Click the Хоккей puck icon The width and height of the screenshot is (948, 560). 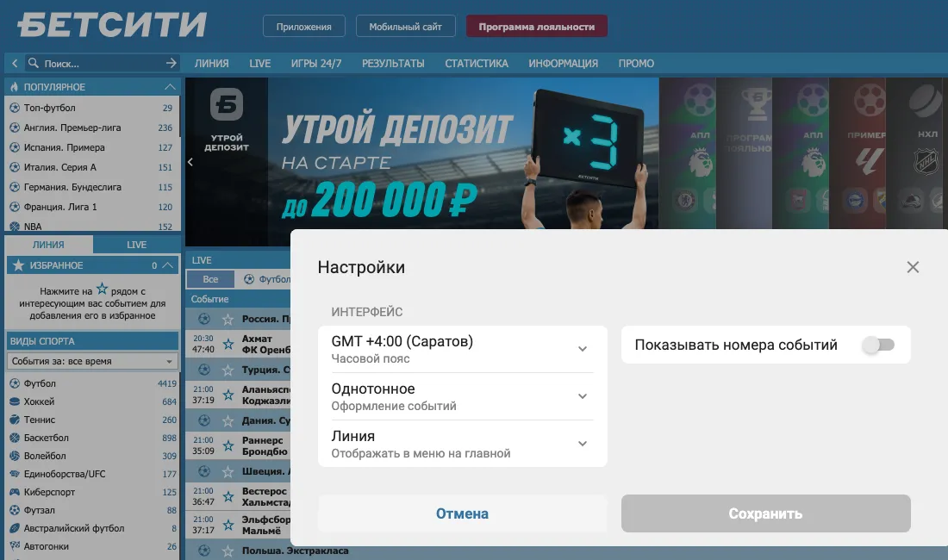(16, 401)
